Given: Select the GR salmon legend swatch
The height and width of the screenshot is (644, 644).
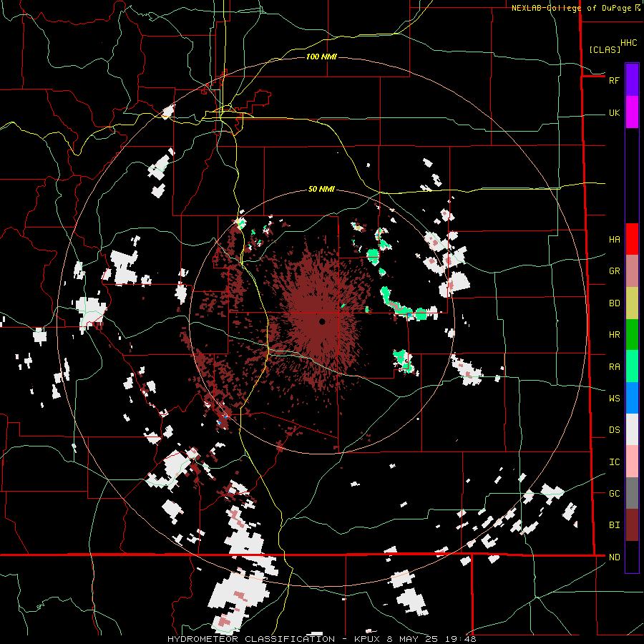Looking at the screenshot, I should 632,270.
